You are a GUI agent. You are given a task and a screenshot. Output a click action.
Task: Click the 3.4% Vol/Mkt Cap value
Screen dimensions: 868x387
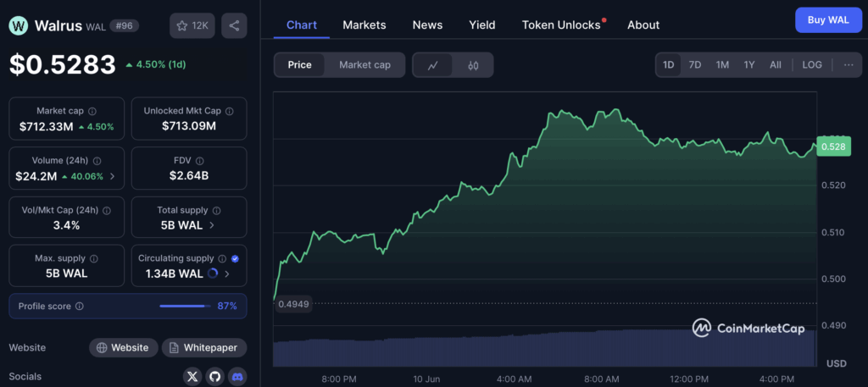(x=66, y=225)
